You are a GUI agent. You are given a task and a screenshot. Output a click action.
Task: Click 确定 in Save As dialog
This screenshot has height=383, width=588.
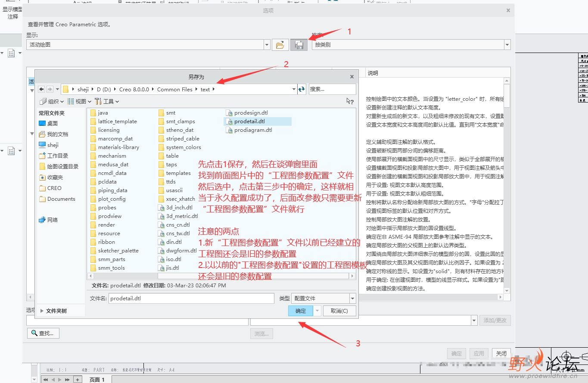coord(301,311)
